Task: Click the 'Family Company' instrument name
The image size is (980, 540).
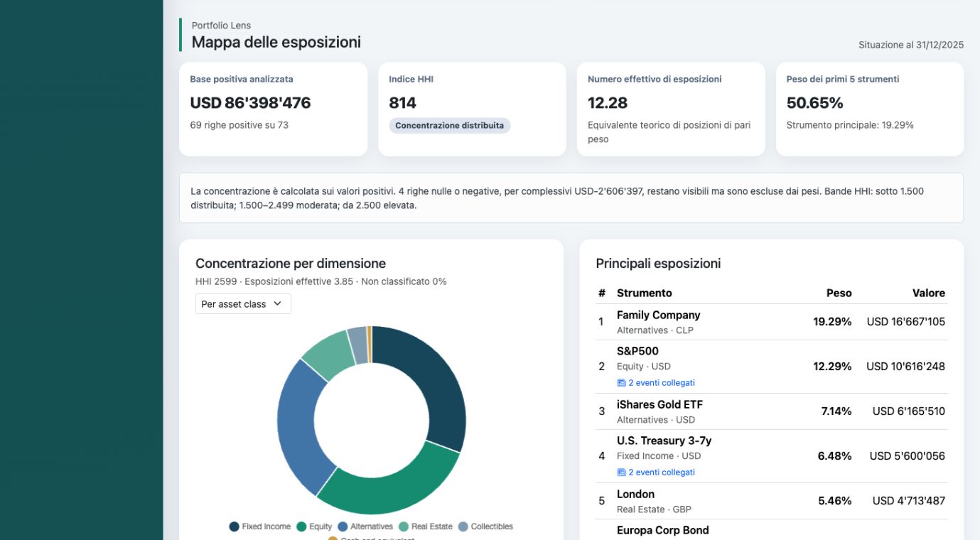Action: (658, 315)
